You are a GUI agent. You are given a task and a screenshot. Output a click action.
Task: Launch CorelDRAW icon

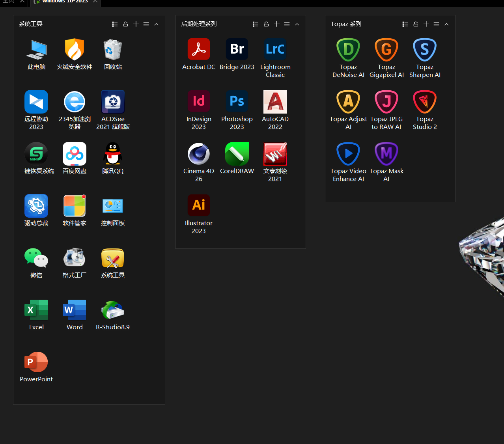point(237,154)
